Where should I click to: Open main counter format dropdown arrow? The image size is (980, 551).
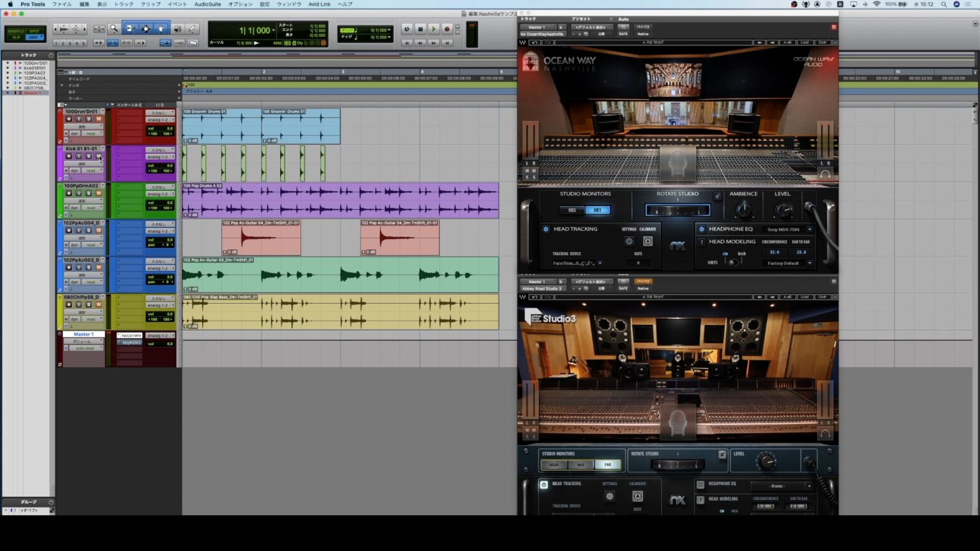click(x=274, y=31)
